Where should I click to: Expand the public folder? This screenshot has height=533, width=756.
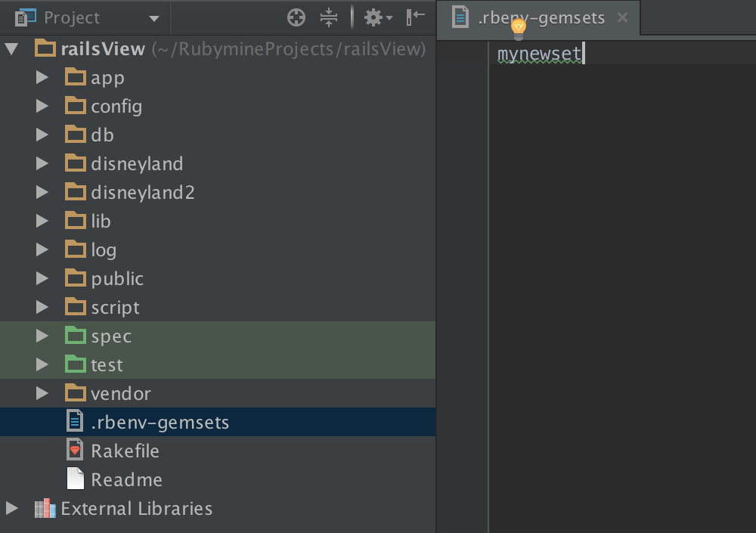[42, 277]
